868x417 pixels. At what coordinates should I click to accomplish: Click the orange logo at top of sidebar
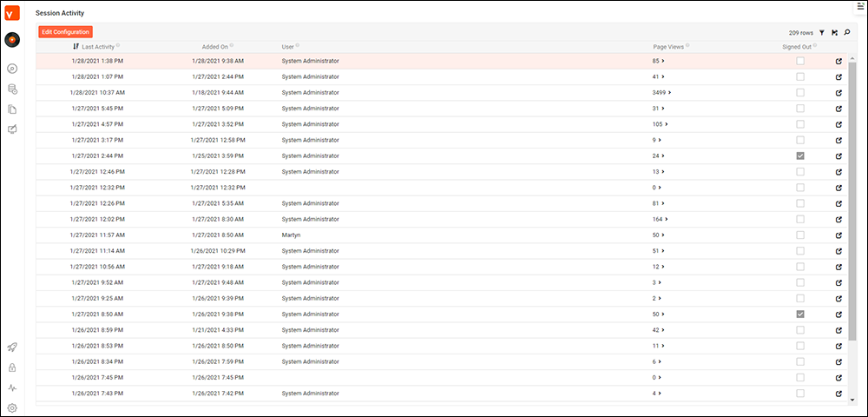(12, 13)
